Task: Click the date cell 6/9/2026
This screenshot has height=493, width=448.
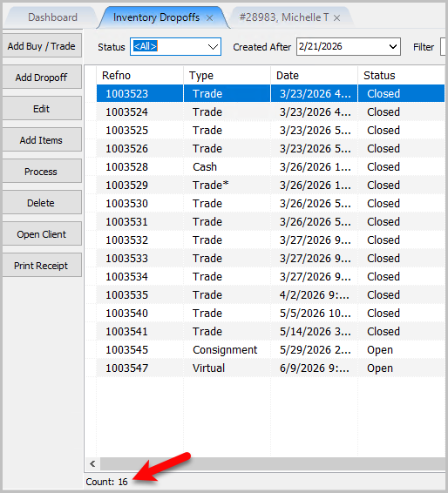Action: (314, 368)
